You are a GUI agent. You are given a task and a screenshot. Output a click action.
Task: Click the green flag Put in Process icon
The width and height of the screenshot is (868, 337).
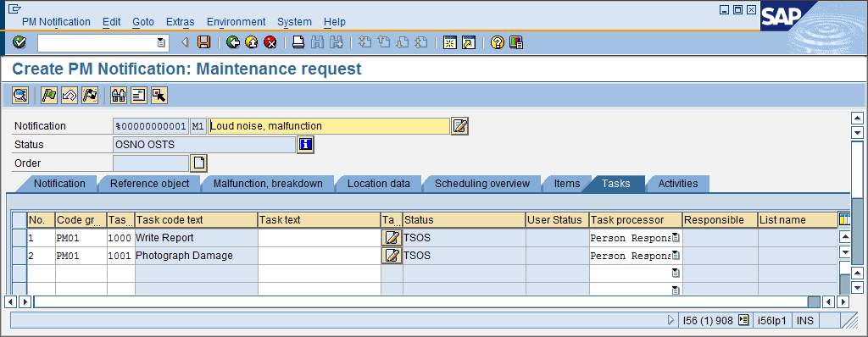click(50, 96)
